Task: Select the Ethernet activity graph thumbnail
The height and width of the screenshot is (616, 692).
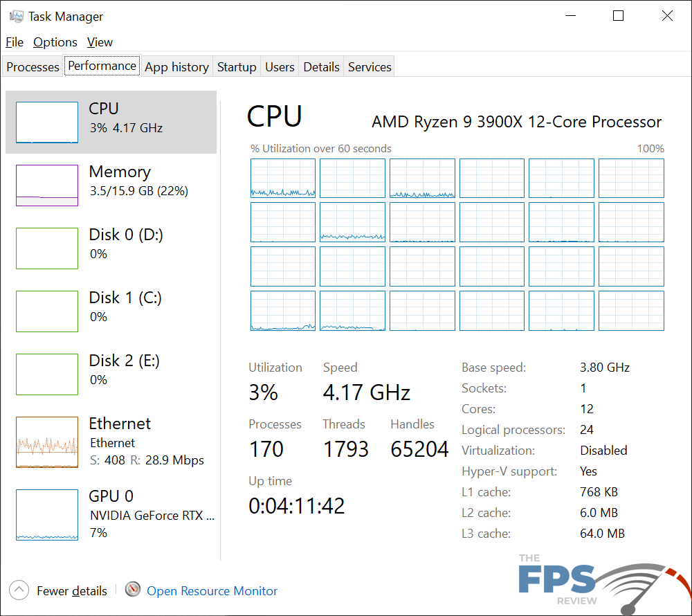Action: tap(47, 442)
